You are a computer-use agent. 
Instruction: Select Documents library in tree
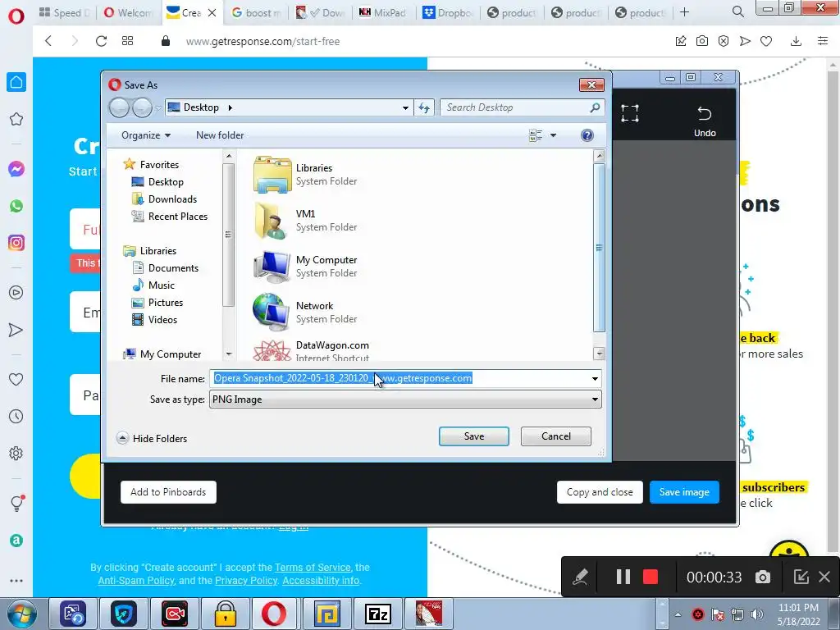tap(166, 268)
